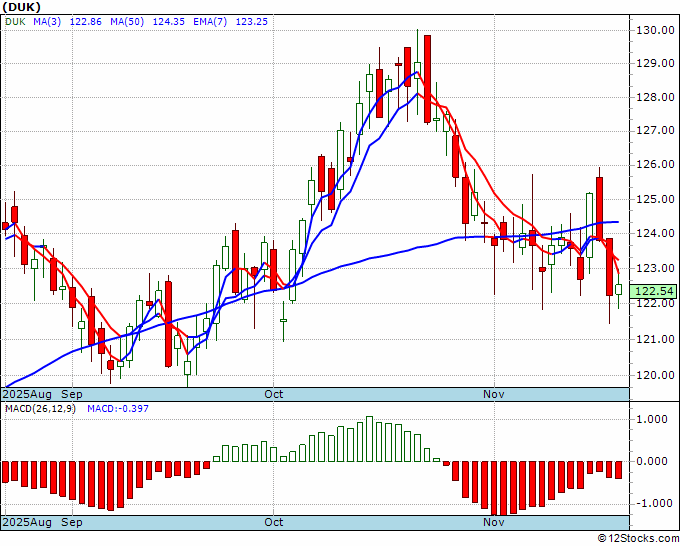Screen dimensions: 680x546
Task: Click the Sep label on MACD axis
Action: tap(72, 522)
